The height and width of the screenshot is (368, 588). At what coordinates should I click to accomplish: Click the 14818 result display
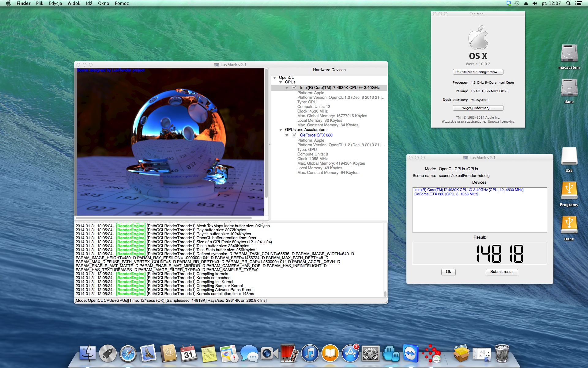[x=480, y=254]
